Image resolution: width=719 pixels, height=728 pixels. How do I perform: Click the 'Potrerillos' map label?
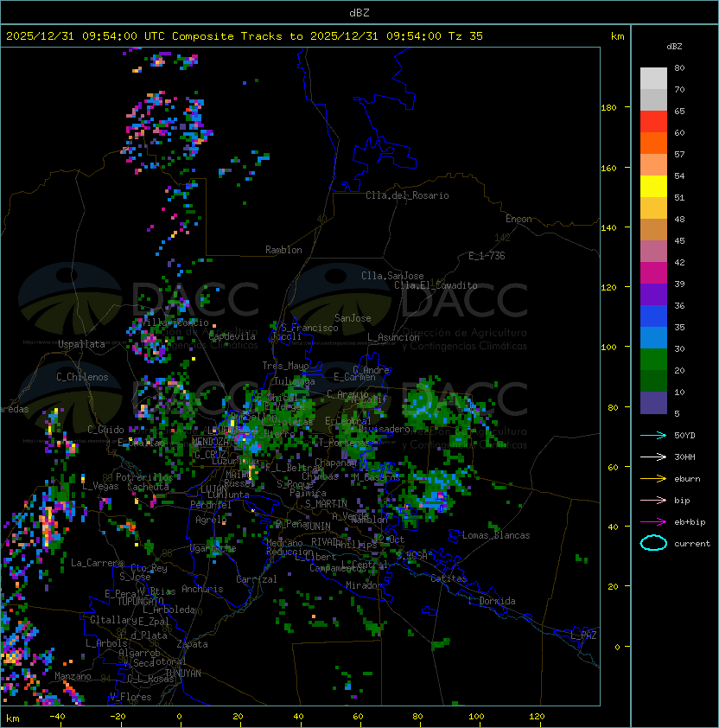[x=144, y=477]
